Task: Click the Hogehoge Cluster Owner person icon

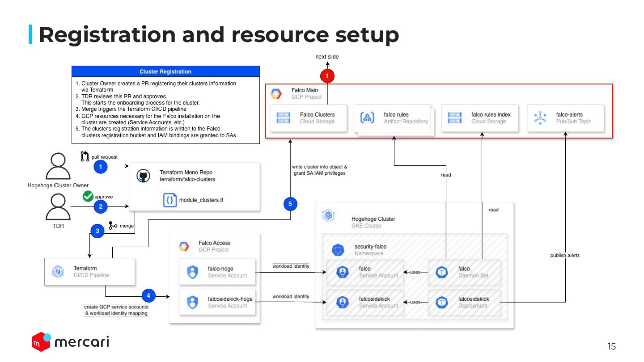Action: 58,166
